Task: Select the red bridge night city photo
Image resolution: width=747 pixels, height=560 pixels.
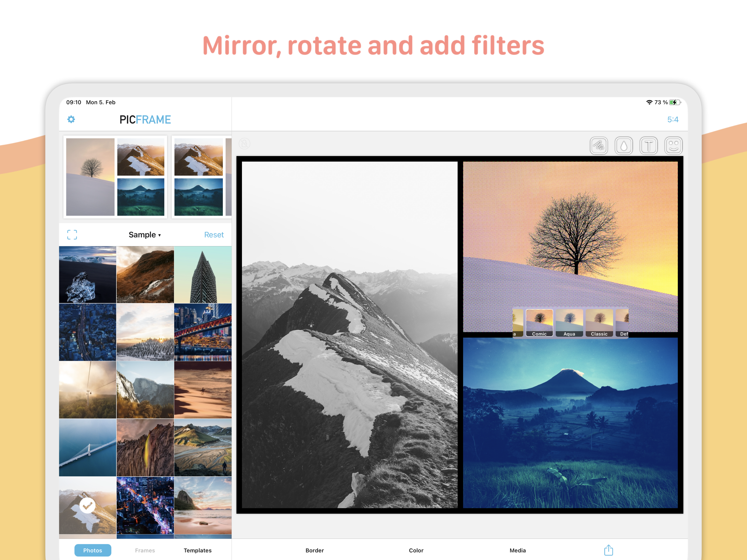Action: (203, 332)
